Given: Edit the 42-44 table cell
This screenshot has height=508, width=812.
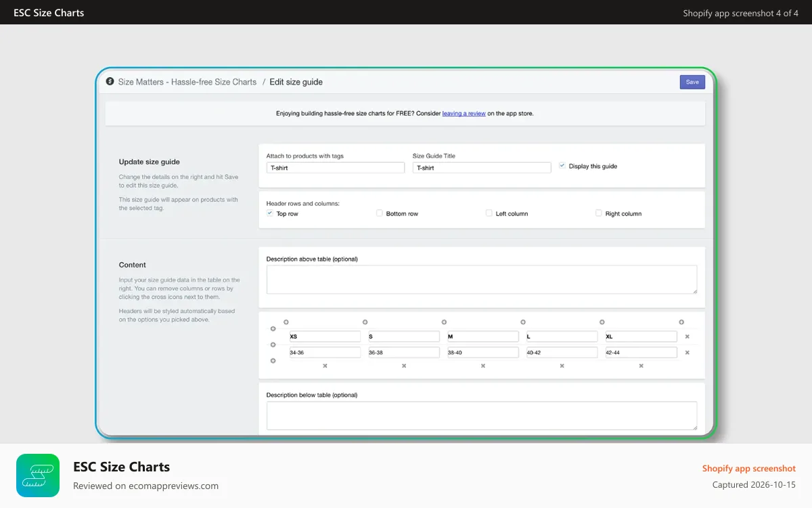Looking at the screenshot, I should click(641, 352).
